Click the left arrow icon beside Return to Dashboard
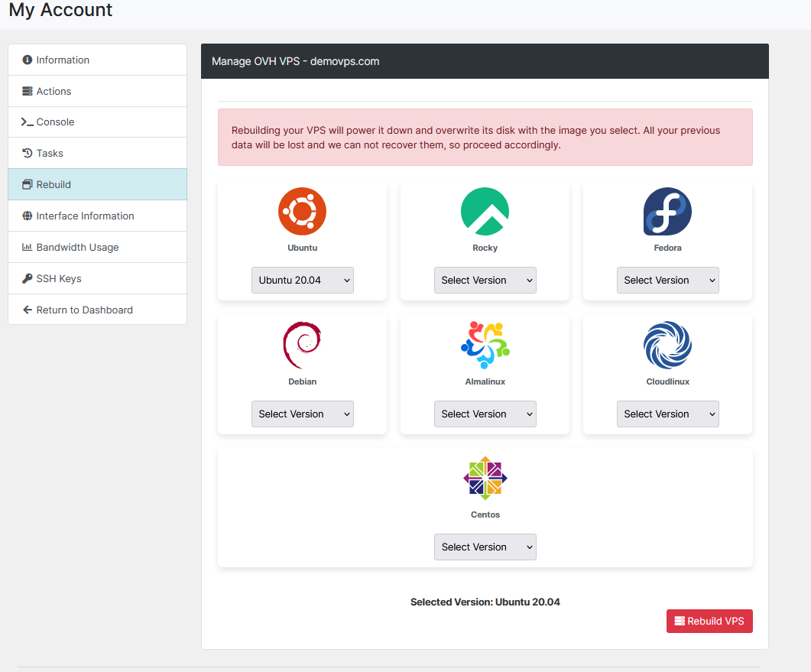 (28, 310)
